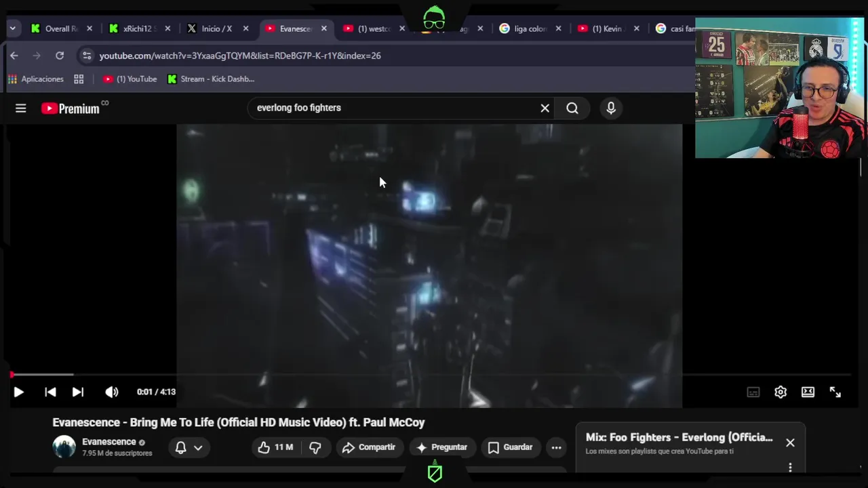The height and width of the screenshot is (488, 868).
Task: Go back in the browser
Action: point(14,56)
